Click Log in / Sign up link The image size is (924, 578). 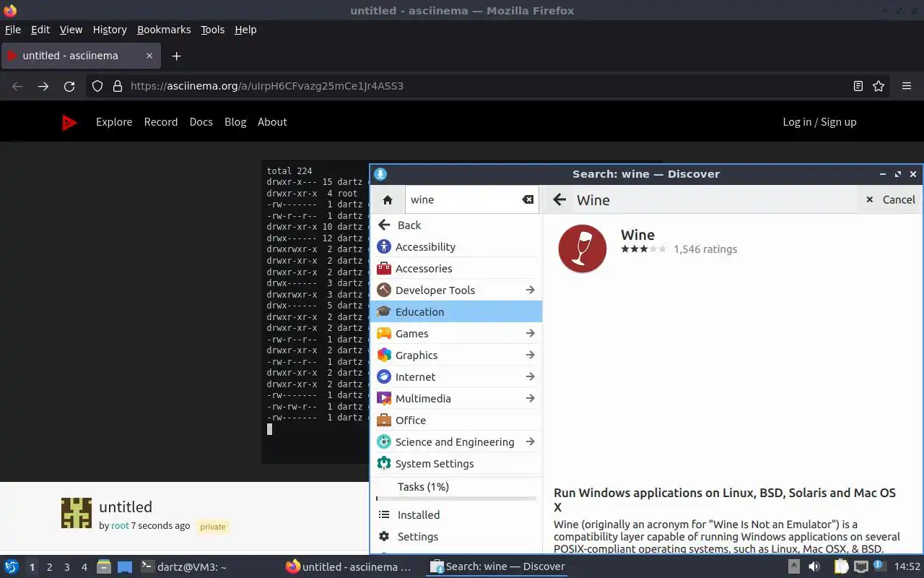(x=820, y=122)
